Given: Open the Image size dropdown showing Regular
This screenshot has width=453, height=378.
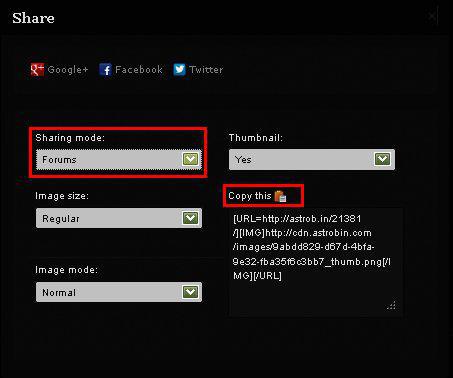Looking at the screenshot, I should pos(119,218).
